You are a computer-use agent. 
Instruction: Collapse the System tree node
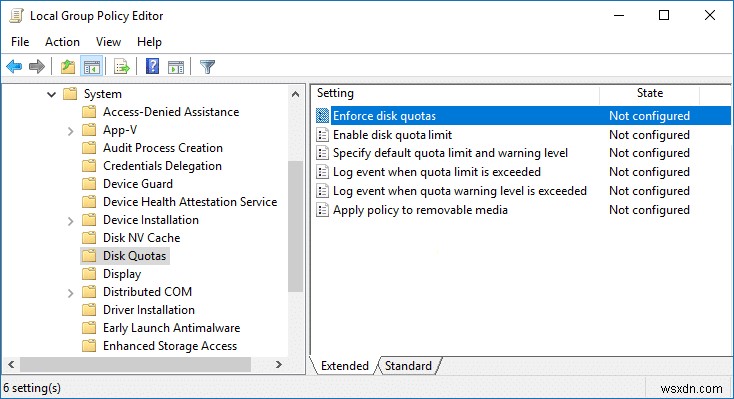click(x=51, y=95)
